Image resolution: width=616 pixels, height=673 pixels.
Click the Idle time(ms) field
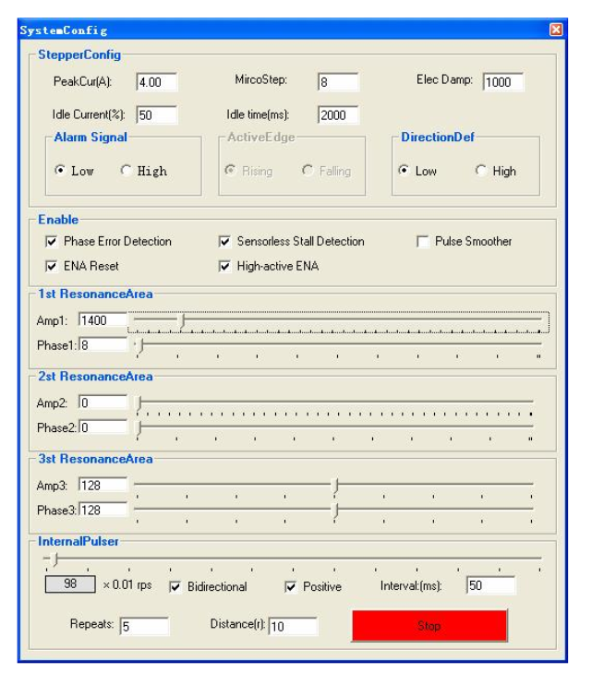coord(337,115)
